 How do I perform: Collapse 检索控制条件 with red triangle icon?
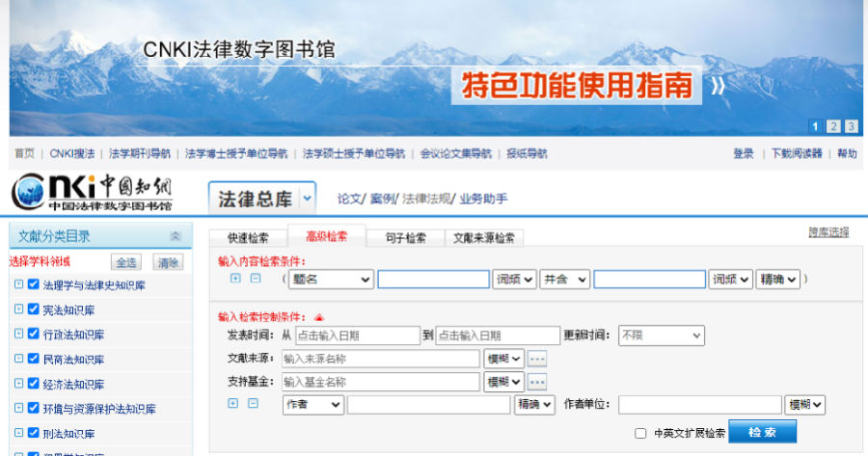click(319, 317)
